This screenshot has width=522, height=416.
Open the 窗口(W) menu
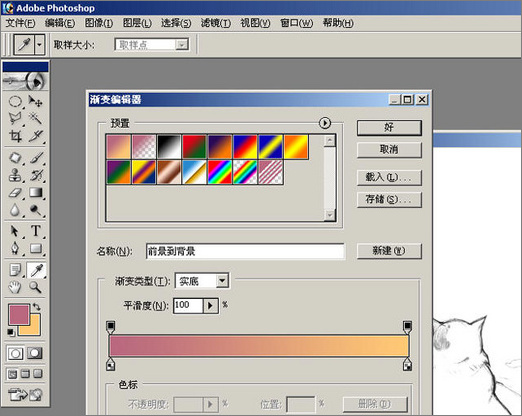pos(297,23)
